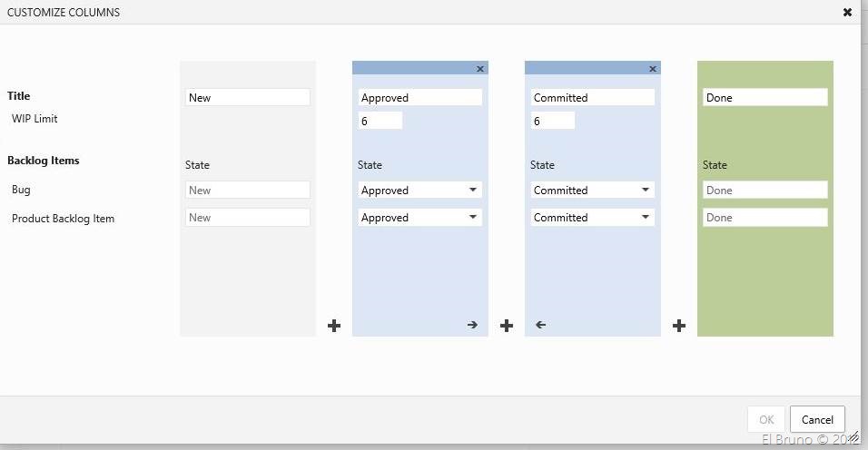Open Bug state dropdown in Approved column
868x450 pixels.
point(419,191)
